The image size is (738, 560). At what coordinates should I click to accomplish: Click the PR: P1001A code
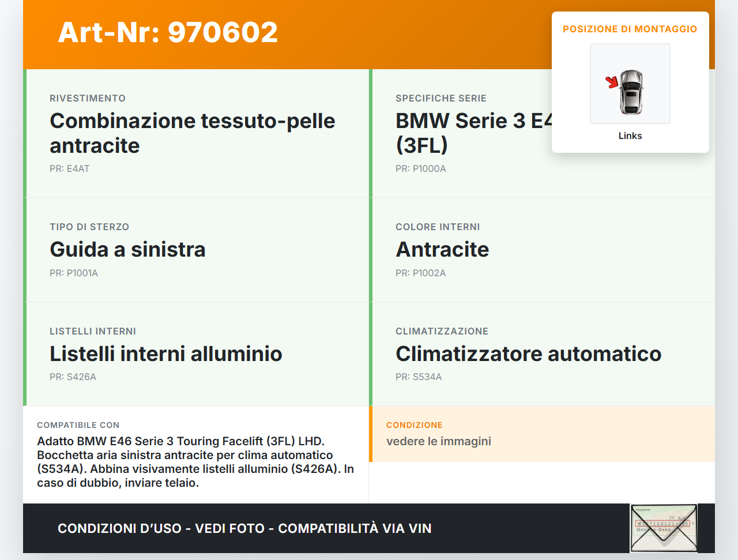(74, 273)
